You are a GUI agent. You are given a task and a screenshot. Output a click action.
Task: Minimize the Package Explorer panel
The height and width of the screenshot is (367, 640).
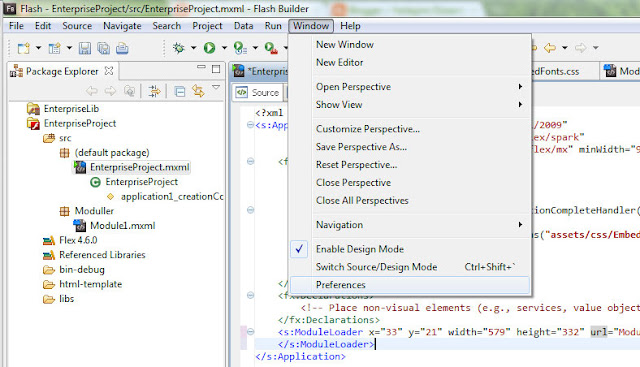point(201,67)
